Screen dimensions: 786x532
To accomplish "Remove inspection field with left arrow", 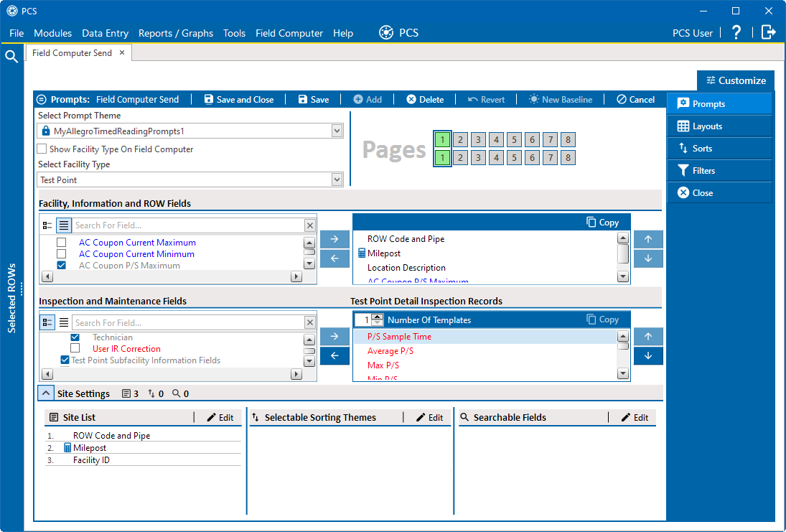I will [x=334, y=355].
